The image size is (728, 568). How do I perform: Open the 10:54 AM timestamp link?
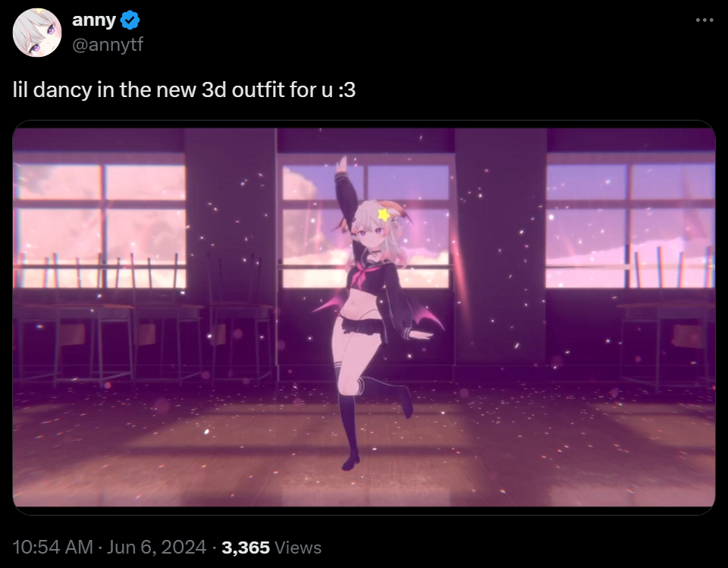coord(53,547)
